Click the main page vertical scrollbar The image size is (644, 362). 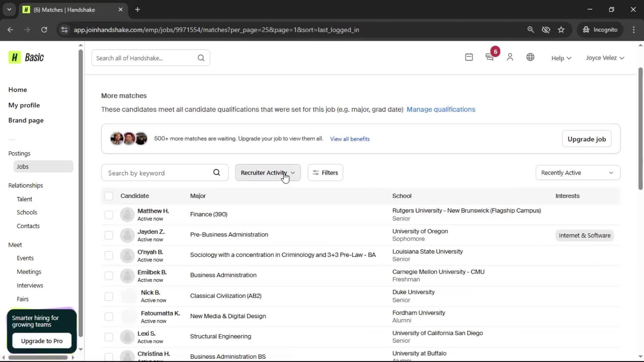coord(640,129)
